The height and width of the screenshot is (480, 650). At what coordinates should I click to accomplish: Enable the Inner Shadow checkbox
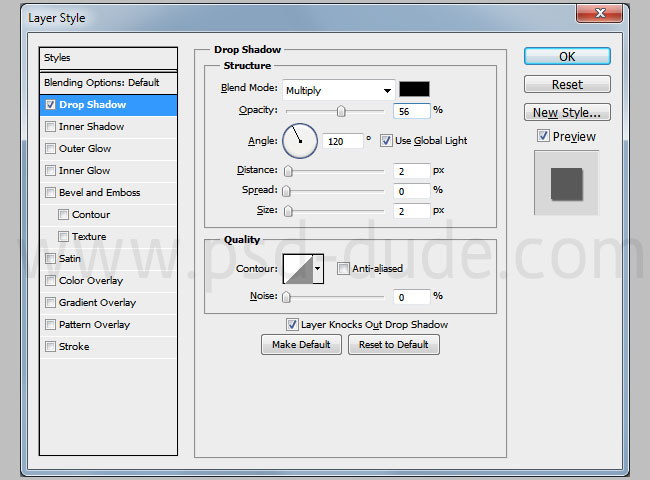(x=50, y=126)
